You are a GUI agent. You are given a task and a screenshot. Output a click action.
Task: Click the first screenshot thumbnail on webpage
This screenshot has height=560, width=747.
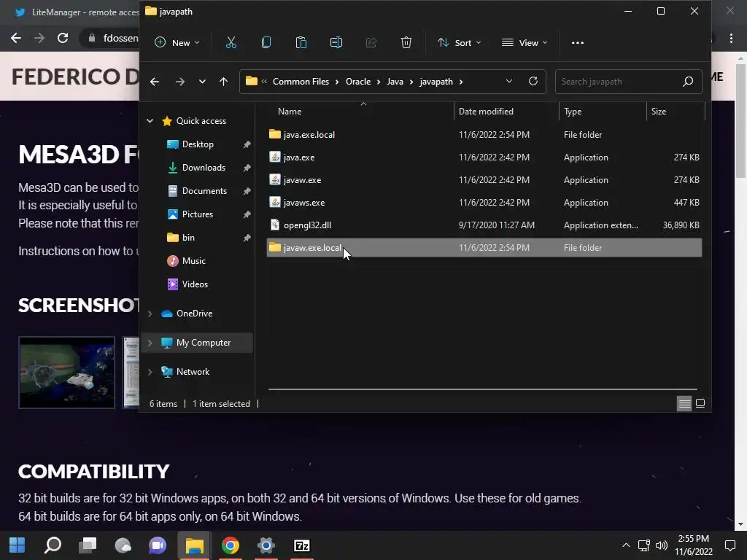tap(66, 373)
